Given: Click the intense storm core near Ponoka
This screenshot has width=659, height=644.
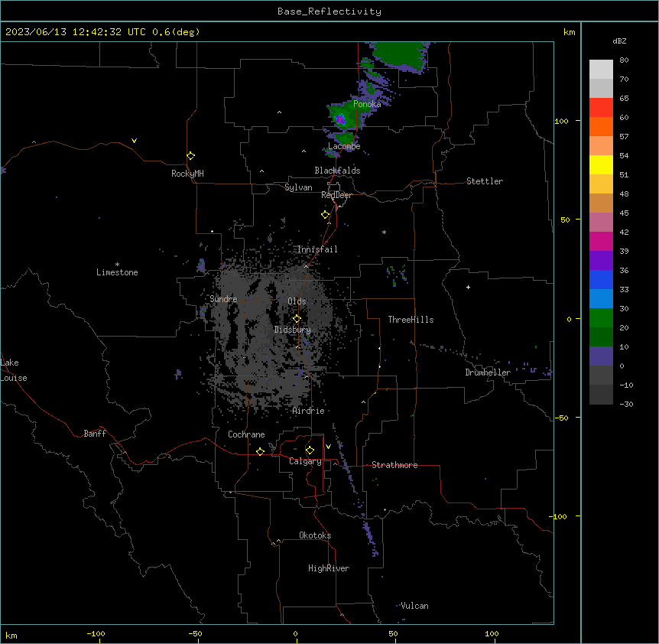Looking at the screenshot, I should click(x=340, y=120).
